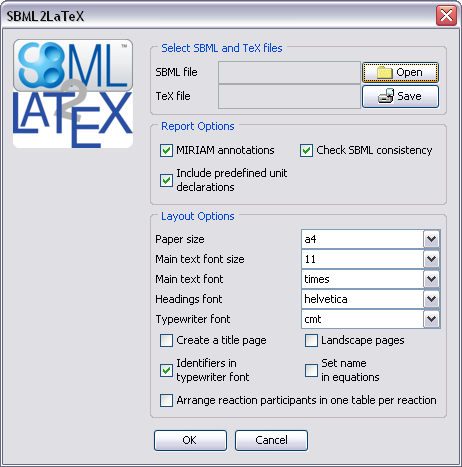Screen dimensions: 462x467
Task: Expand the Main text font size dropdown
Action: coord(431,259)
